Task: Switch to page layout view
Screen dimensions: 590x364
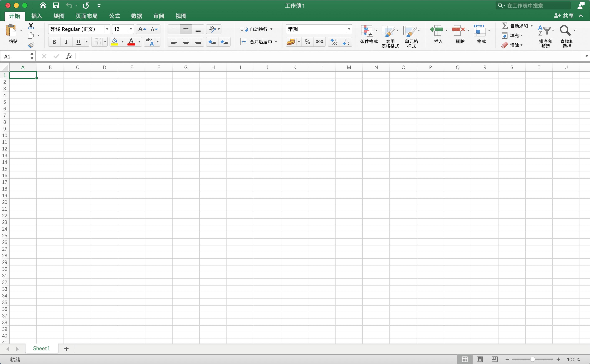Action: [x=480, y=359]
